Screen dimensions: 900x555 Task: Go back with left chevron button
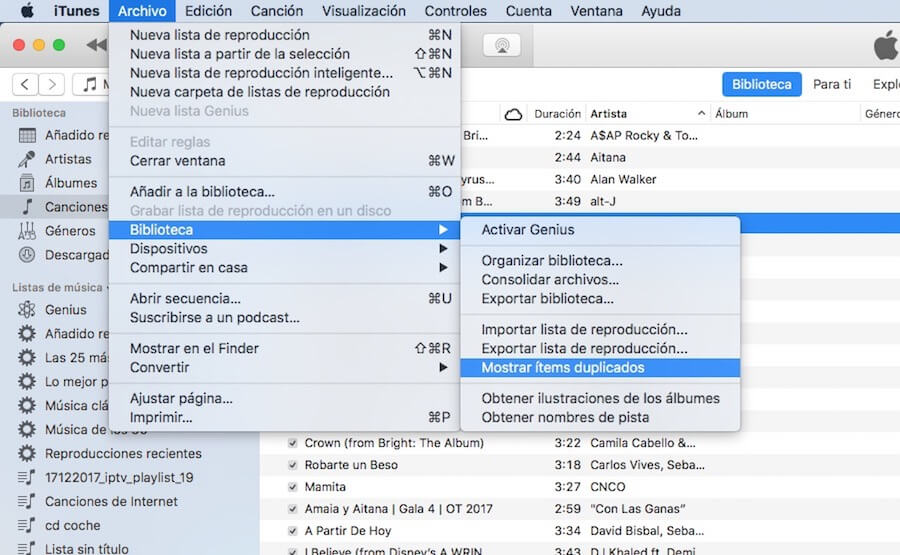coord(25,84)
